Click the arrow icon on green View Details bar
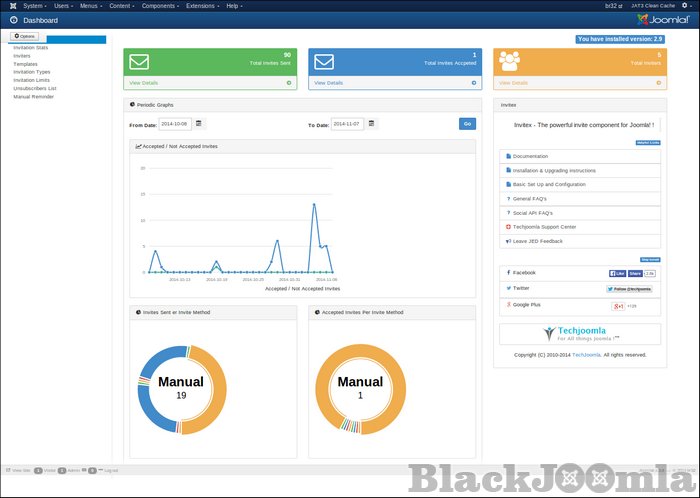700x498 pixels. [x=289, y=83]
